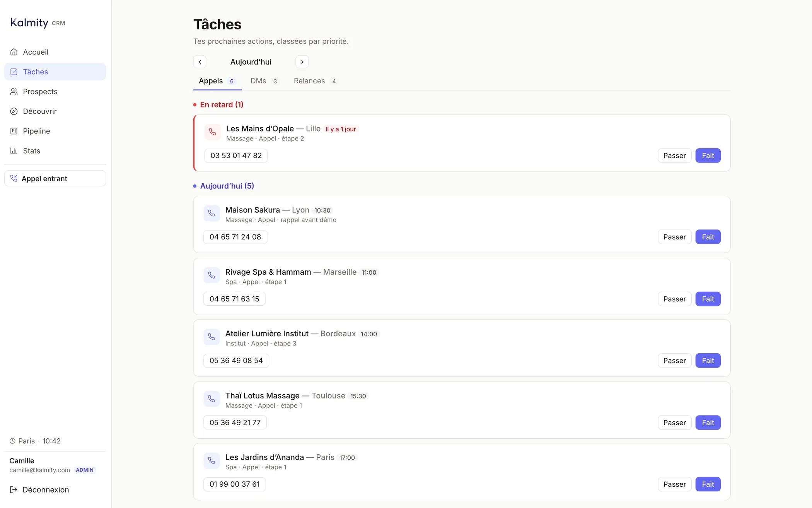The height and width of the screenshot is (508, 812).
Task: Click phone number 04 65 71 63 15
Action: pos(234,299)
